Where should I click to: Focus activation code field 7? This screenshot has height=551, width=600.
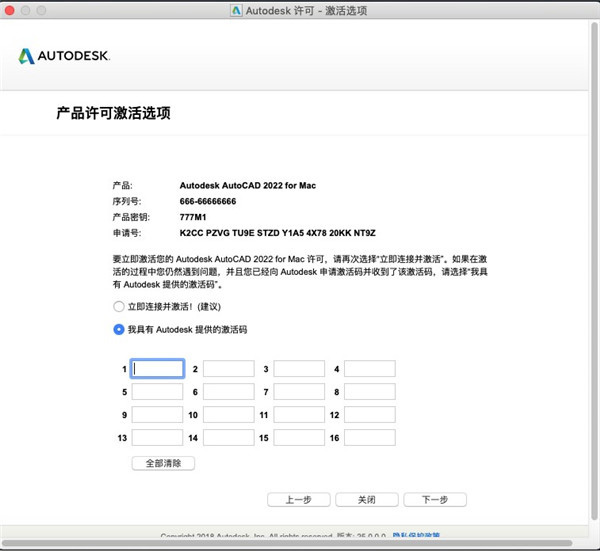pos(299,392)
